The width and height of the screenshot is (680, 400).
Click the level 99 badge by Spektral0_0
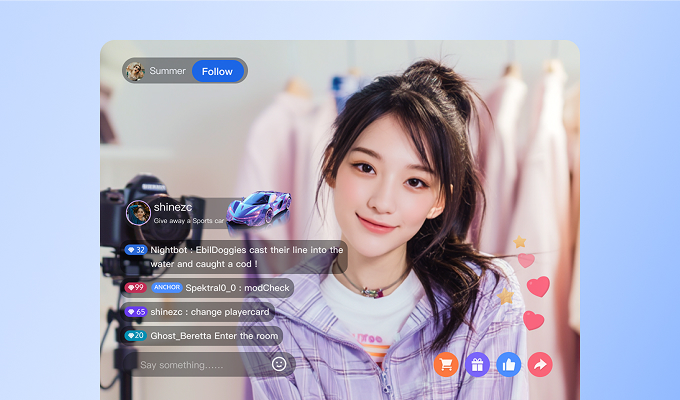click(x=135, y=287)
